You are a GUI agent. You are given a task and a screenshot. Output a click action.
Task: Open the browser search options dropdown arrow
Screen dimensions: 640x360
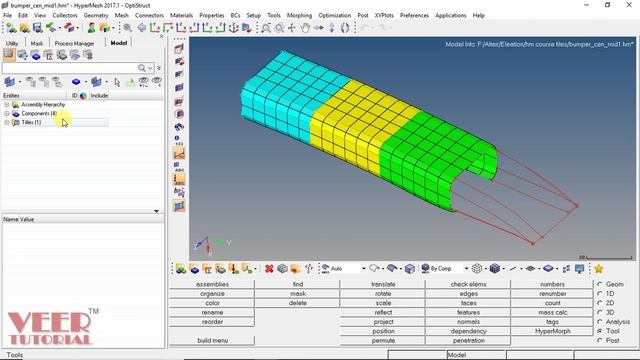pyautogui.click(x=150, y=68)
